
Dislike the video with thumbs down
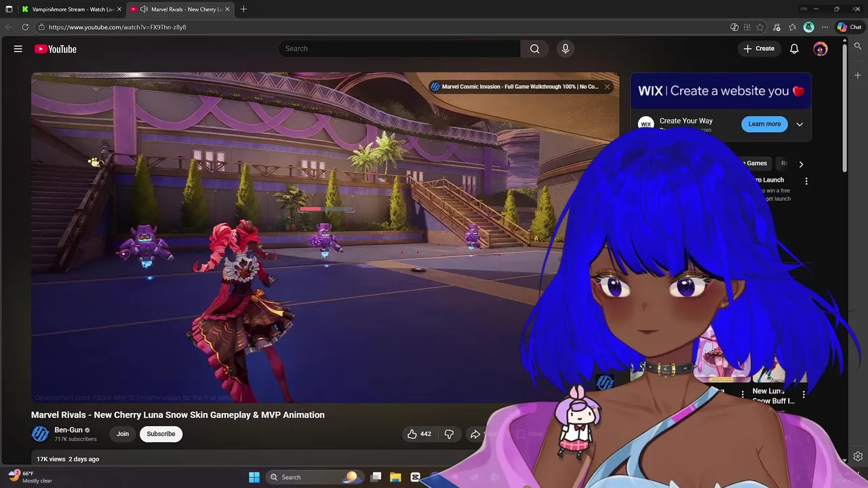449,434
